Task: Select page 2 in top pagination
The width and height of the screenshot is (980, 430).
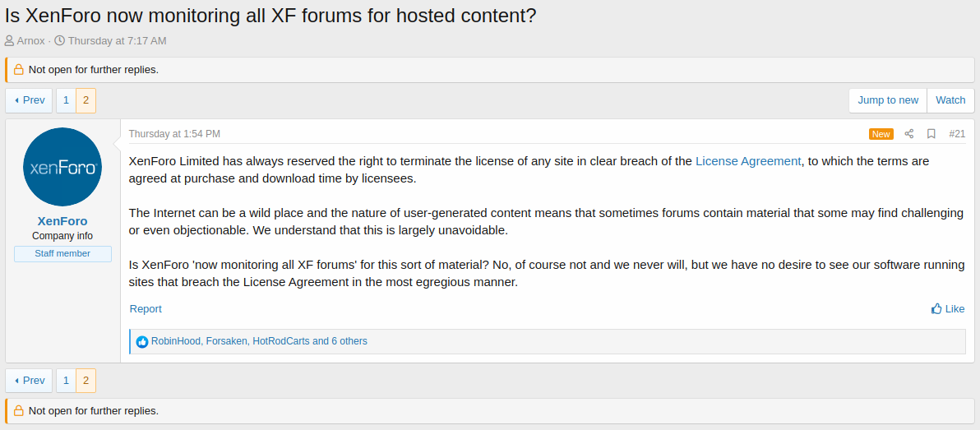Action: [86, 100]
